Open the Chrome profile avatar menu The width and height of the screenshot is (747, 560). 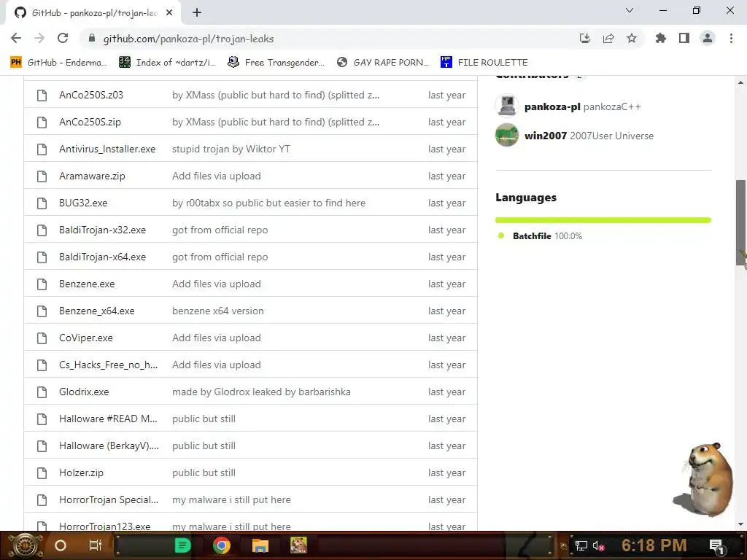pos(708,38)
